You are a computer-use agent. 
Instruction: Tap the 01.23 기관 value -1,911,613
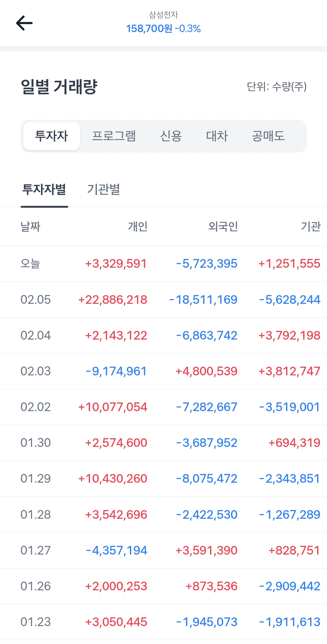(x=289, y=622)
